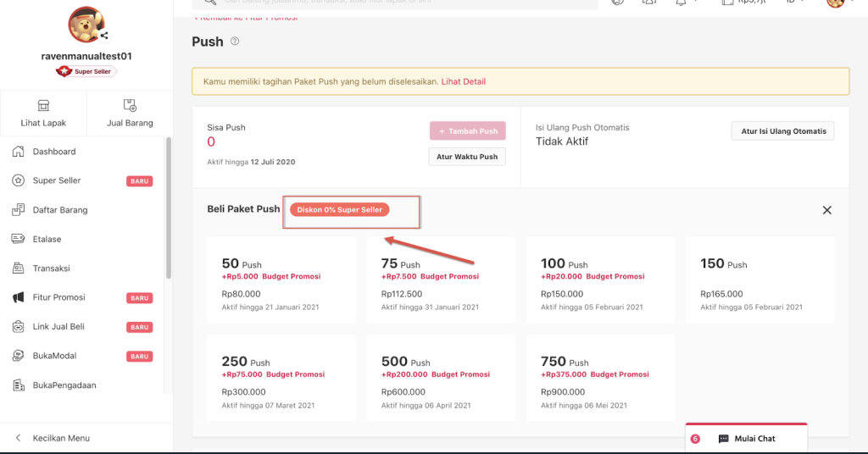Select the 100 Push package card
Viewport: 868px width, 454px height.
(600, 280)
